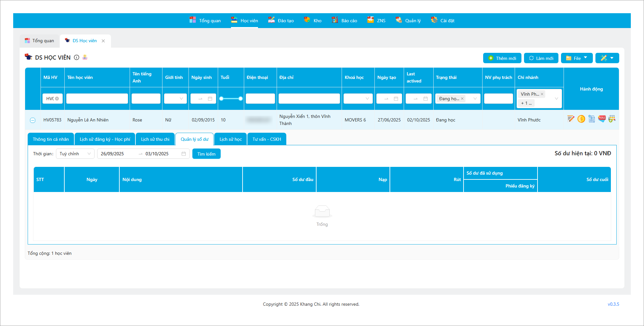Viewport: 644px width, 326px height.
Task: Click the SALE tag action icon
Action: coord(602,119)
